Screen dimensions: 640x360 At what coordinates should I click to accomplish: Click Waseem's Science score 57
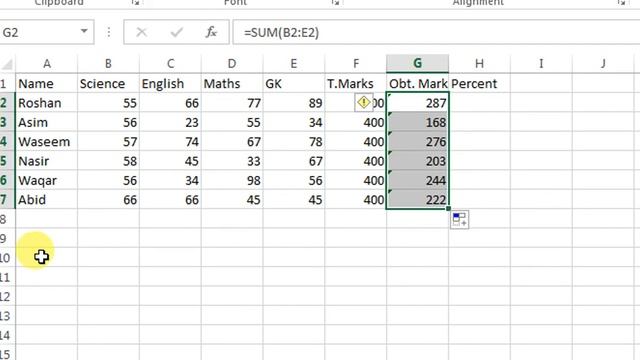[108, 142]
